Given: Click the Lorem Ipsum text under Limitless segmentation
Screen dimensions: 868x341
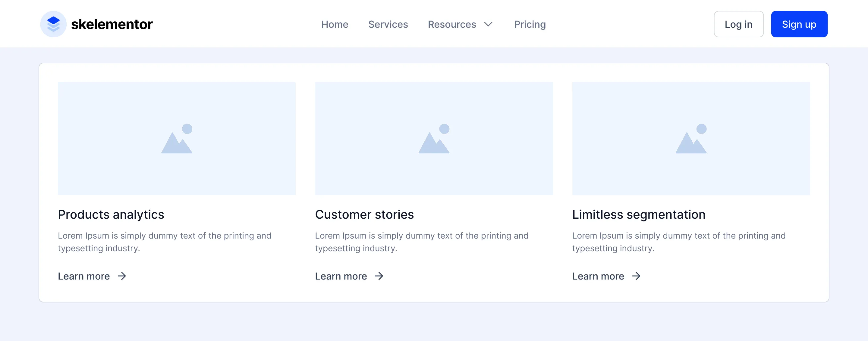Looking at the screenshot, I should coord(679,242).
